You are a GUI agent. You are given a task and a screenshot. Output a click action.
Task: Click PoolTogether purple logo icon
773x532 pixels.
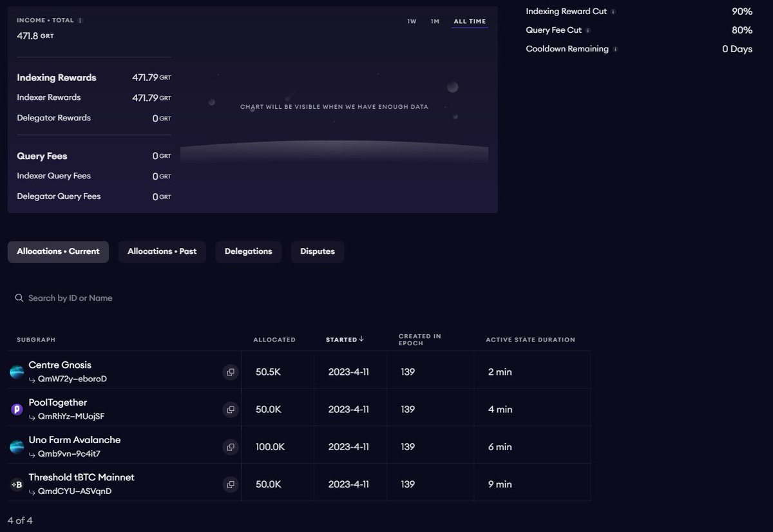point(17,410)
